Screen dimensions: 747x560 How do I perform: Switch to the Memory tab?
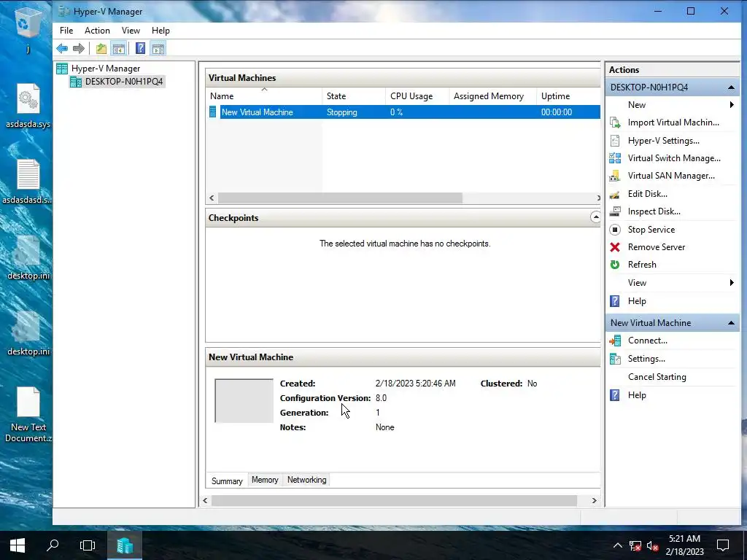pos(265,480)
